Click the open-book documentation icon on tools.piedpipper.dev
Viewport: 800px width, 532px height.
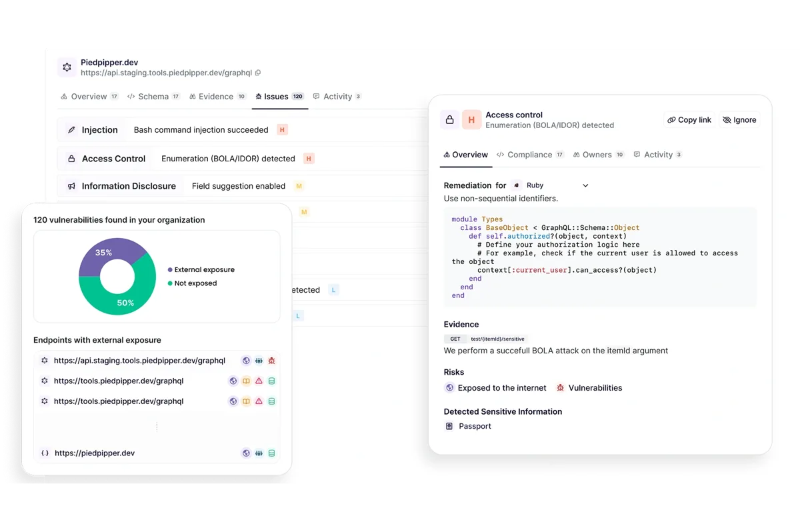(x=246, y=381)
